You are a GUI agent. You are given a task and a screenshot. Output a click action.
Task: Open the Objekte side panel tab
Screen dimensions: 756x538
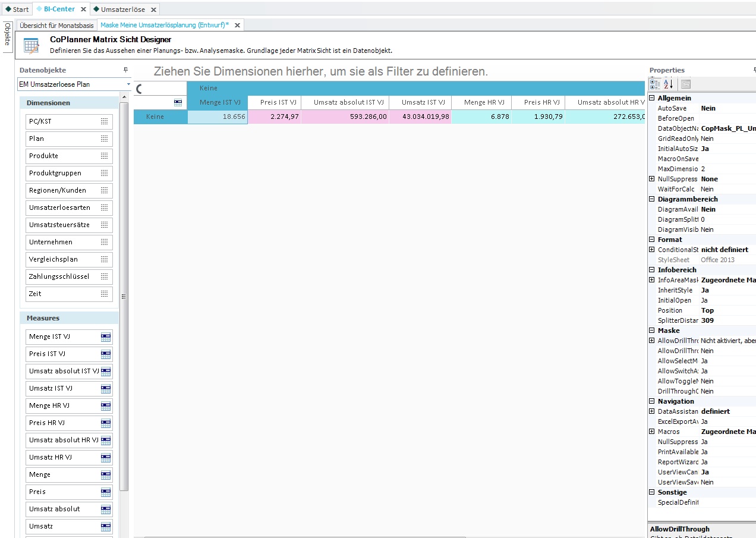coord(7,36)
